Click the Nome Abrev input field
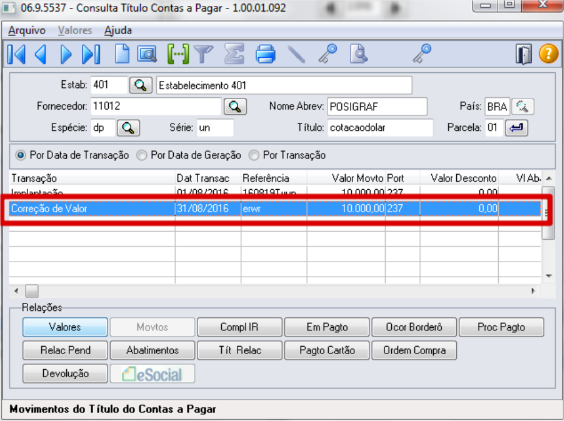Screen dimensions: 564x421 (x=377, y=107)
